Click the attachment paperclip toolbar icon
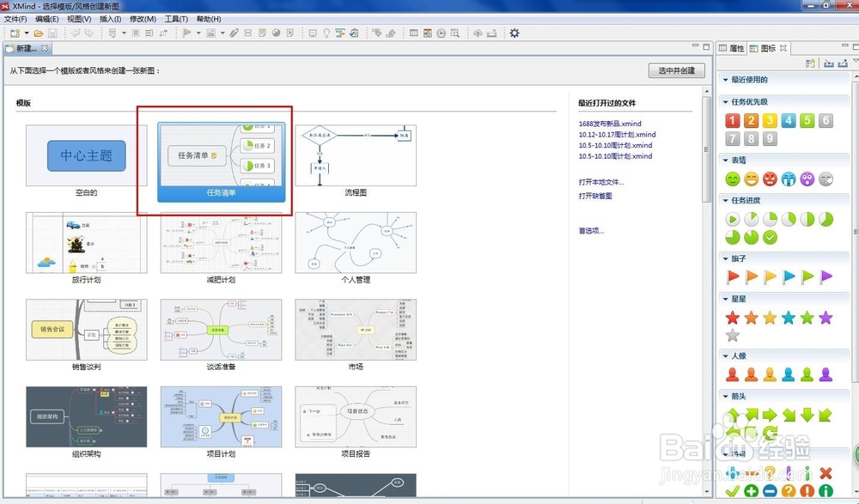 click(234, 33)
